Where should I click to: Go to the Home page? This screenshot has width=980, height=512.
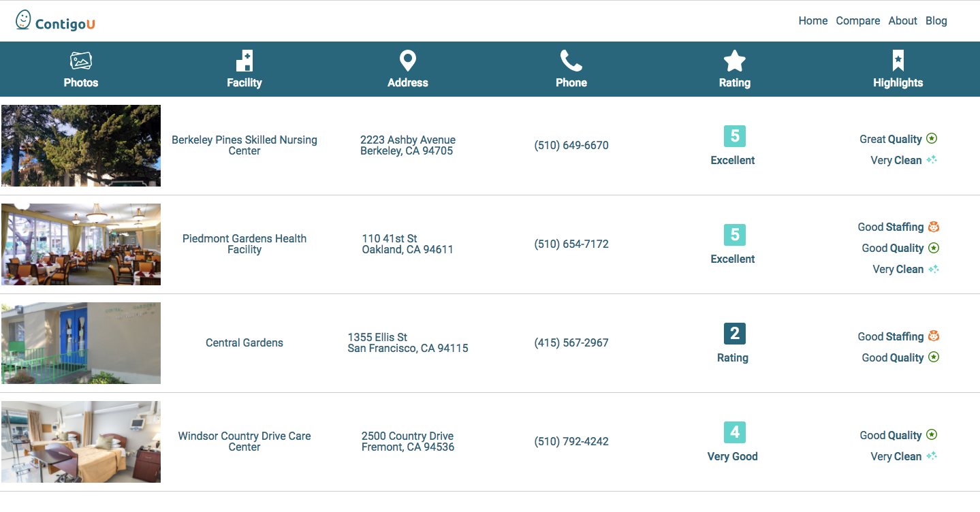point(813,21)
